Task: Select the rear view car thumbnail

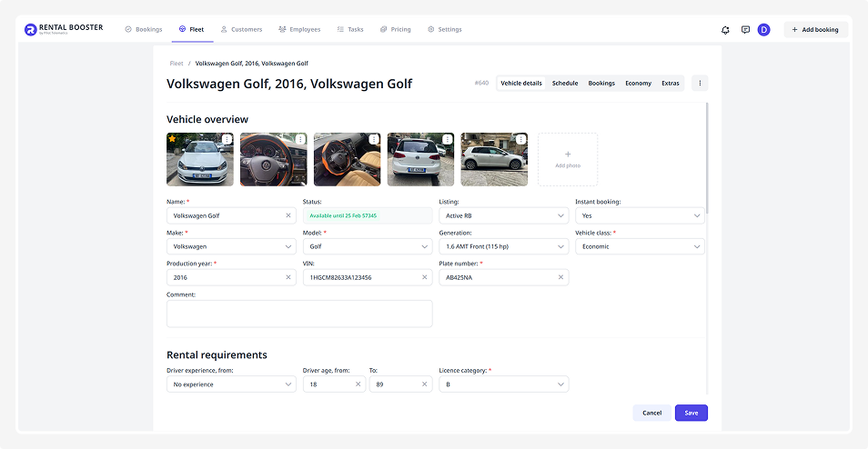Action: click(420, 160)
